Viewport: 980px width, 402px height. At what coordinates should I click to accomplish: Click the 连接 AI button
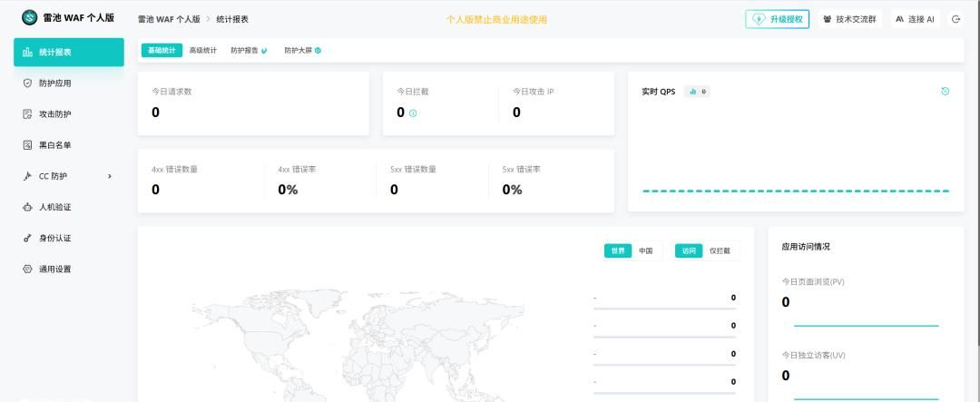click(x=915, y=19)
